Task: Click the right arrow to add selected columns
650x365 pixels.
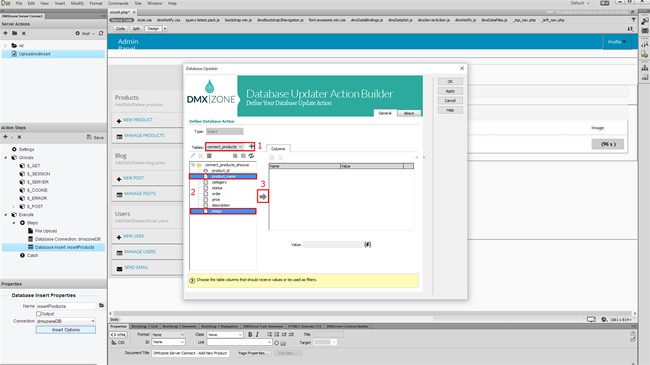Action: [x=263, y=196]
